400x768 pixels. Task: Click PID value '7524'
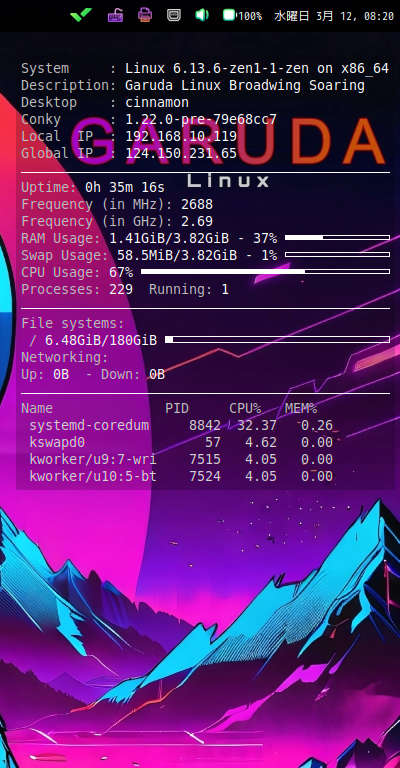(205, 476)
